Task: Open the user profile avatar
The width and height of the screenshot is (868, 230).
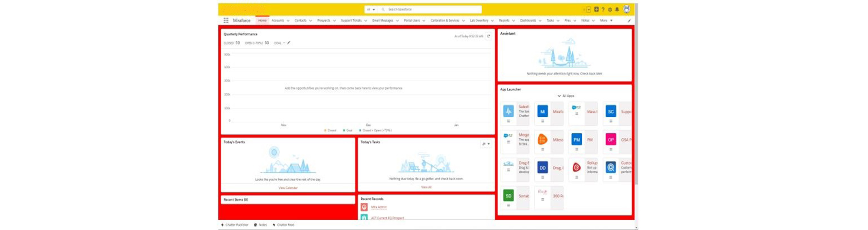Action: point(626,9)
